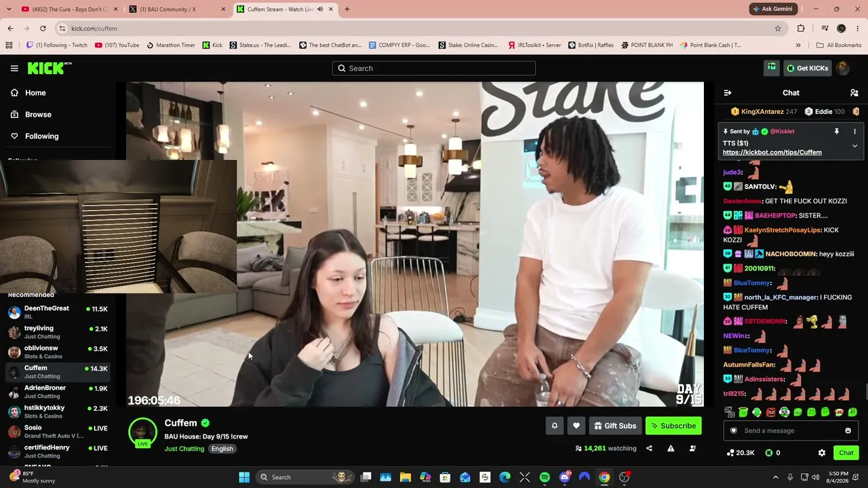Open the emoji picker in the message box
Screen dimensions: 868x488
tap(848, 430)
